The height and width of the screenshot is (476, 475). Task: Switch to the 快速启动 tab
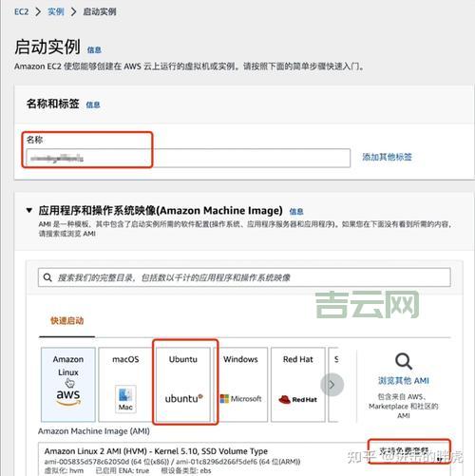66,320
